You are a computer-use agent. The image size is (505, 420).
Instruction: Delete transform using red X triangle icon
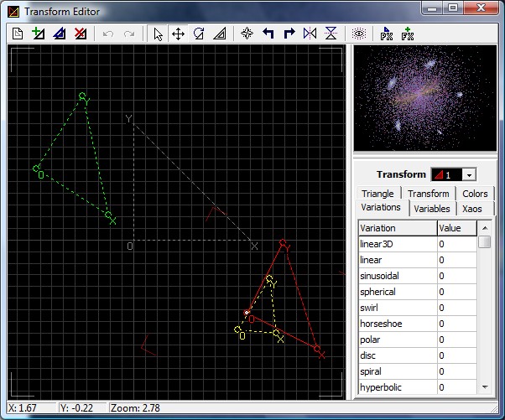pos(80,34)
